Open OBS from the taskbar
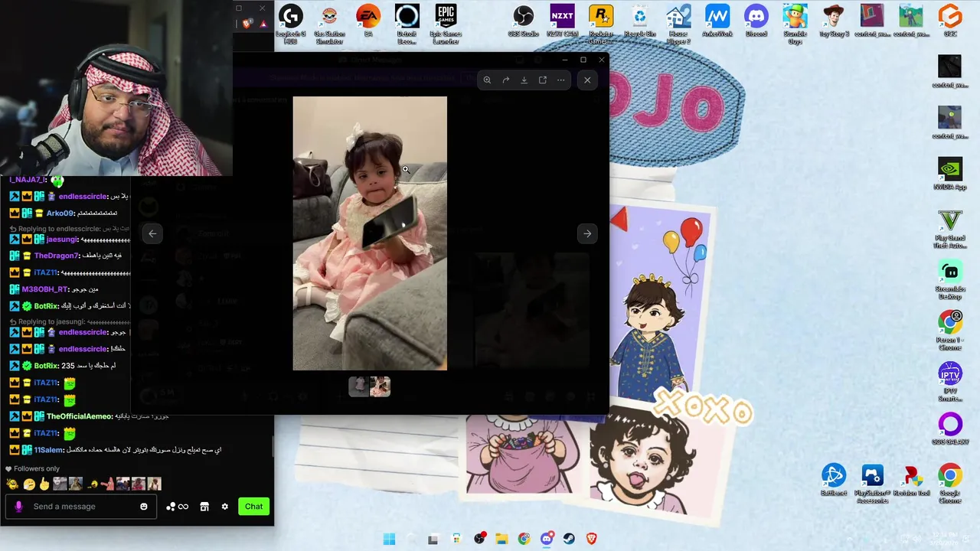 (x=479, y=539)
